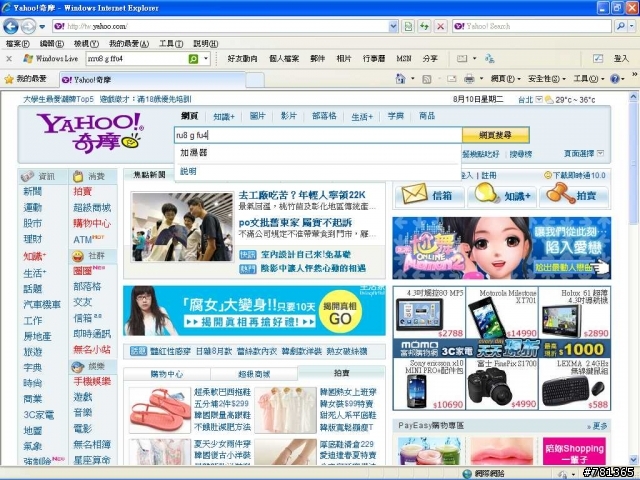Select the 知識+ search tab
Viewport: 640px width, 480px height.
224,117
